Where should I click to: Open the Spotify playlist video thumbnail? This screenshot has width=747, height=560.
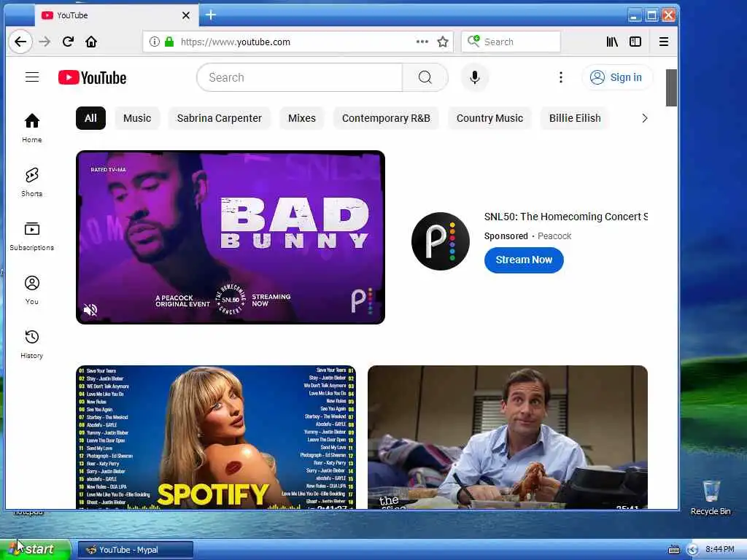coord(216,437)
